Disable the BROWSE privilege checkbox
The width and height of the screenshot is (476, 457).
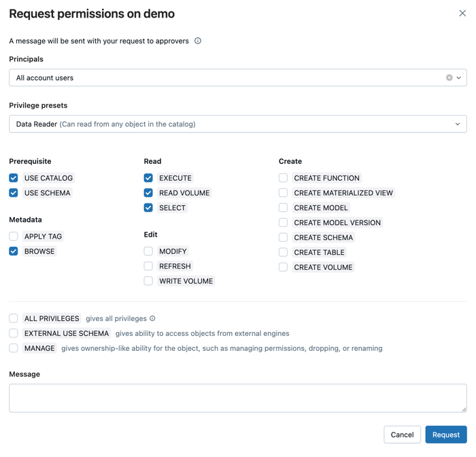pyautogui.click(x=14, y=252)
